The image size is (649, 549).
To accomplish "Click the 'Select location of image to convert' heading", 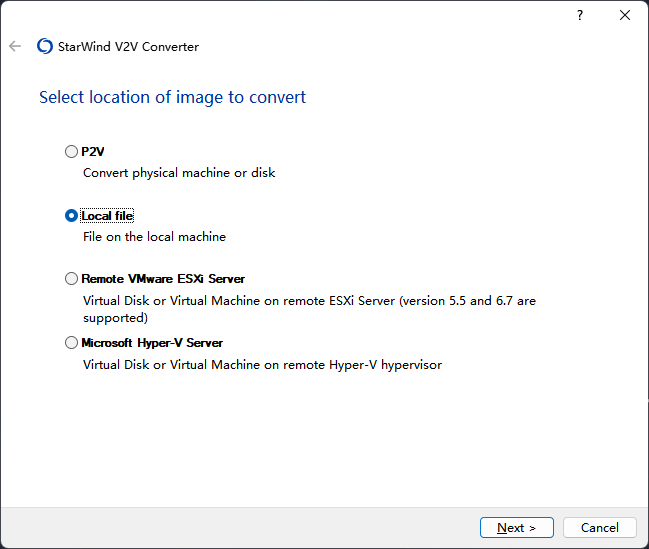I will pyautogui.click(x=172, y=97).
